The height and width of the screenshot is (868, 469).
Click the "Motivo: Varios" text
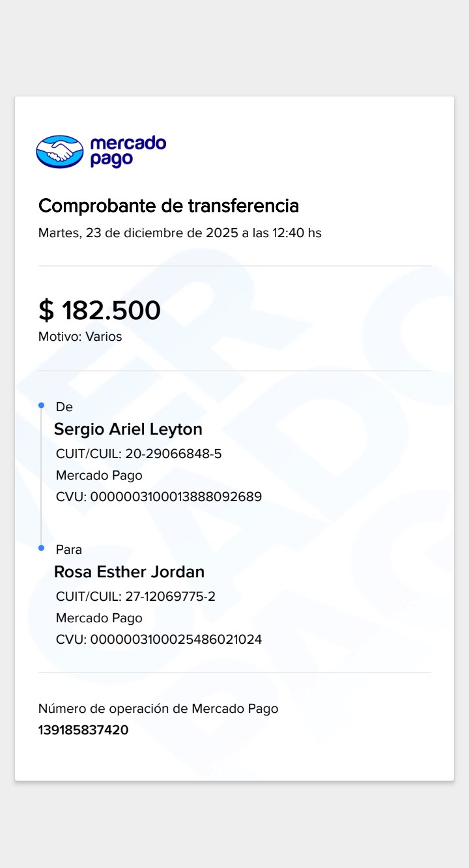(80, 337)
